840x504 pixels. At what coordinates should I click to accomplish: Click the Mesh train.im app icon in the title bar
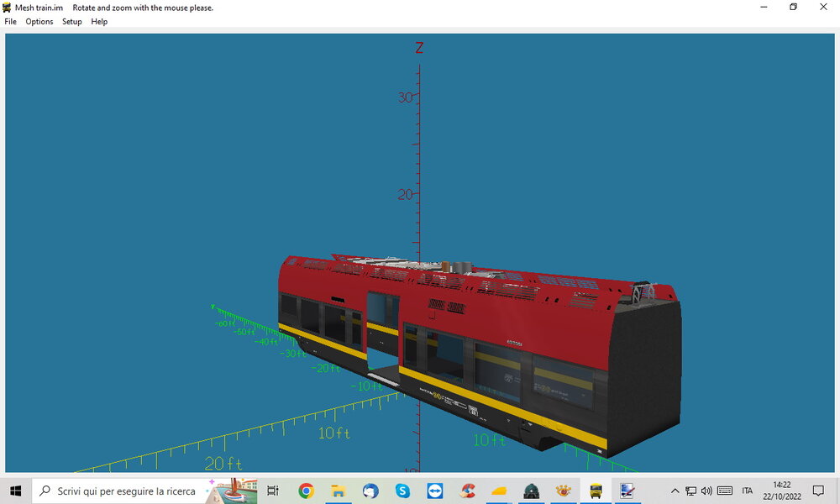[7, 8]
